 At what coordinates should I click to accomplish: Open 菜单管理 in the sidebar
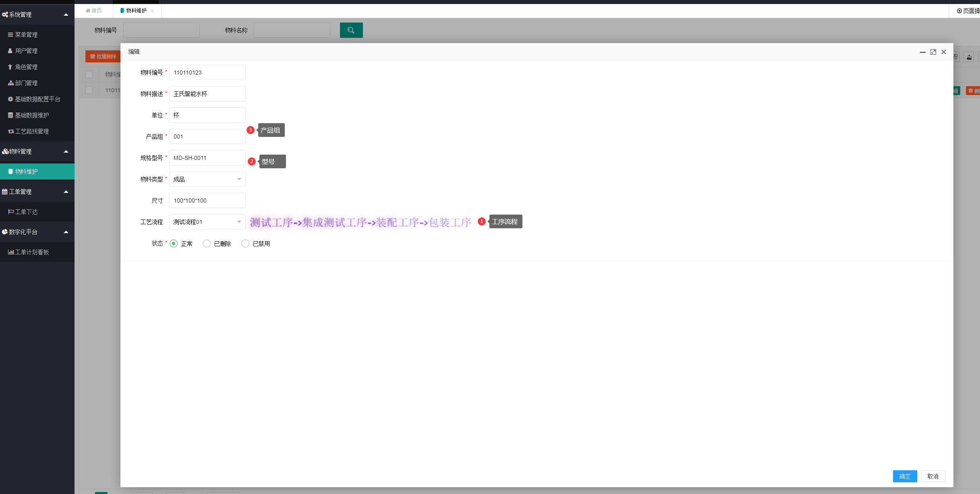click(x=26, y=35)
